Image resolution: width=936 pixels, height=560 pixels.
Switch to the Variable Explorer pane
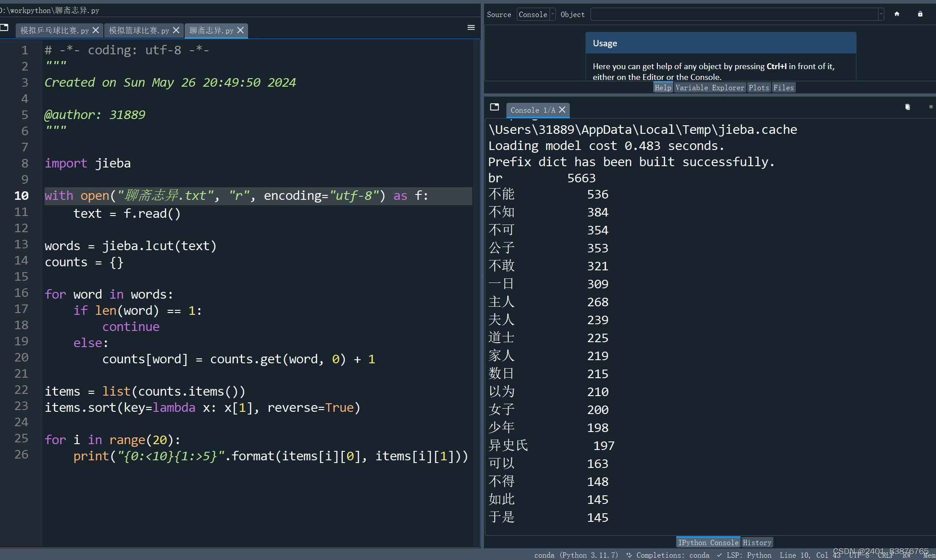[x=709, y=88]
